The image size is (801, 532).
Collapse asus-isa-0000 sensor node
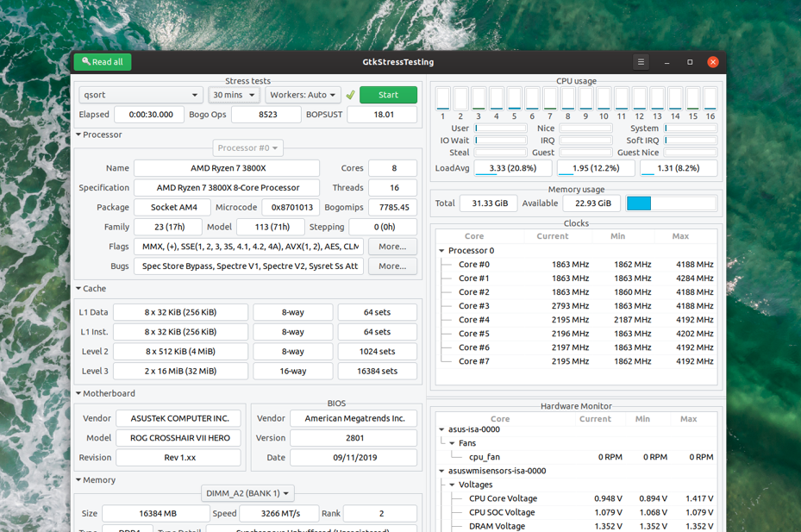click(x=441, y=429)
